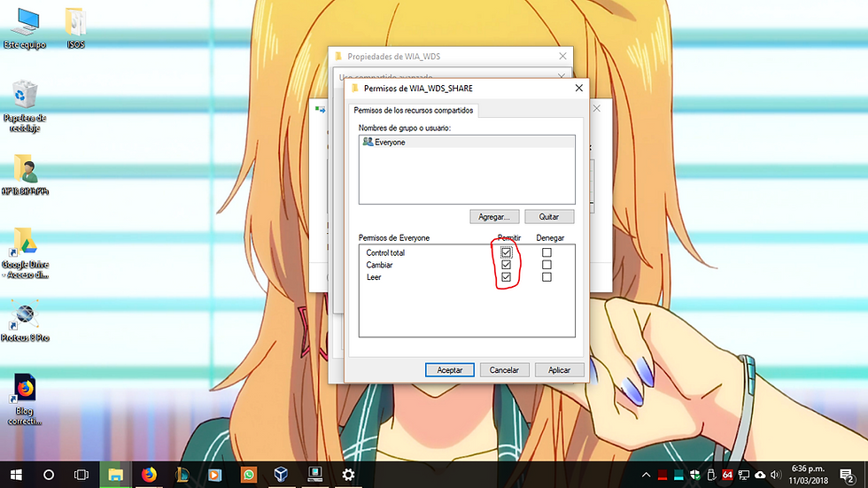Open WhatsApp from the taskbar
This screenshot has width=868, height=488.
(249, 475)
